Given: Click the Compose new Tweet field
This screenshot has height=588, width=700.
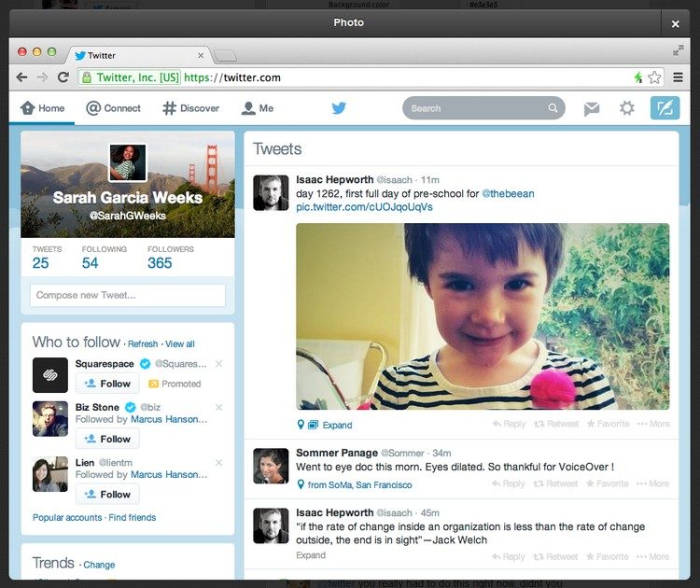Looking at the screenshot, I should tap(128, 296).
